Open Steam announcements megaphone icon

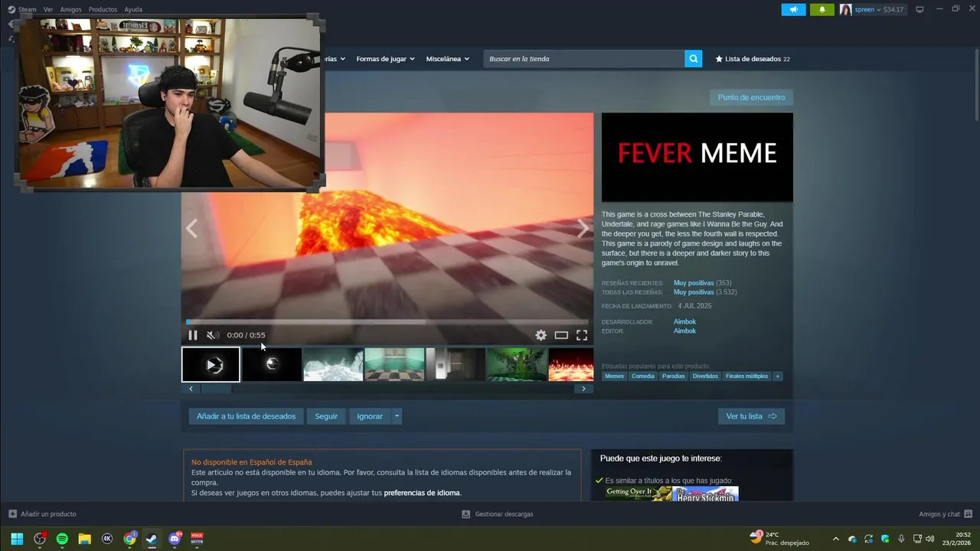pos(793,9)
